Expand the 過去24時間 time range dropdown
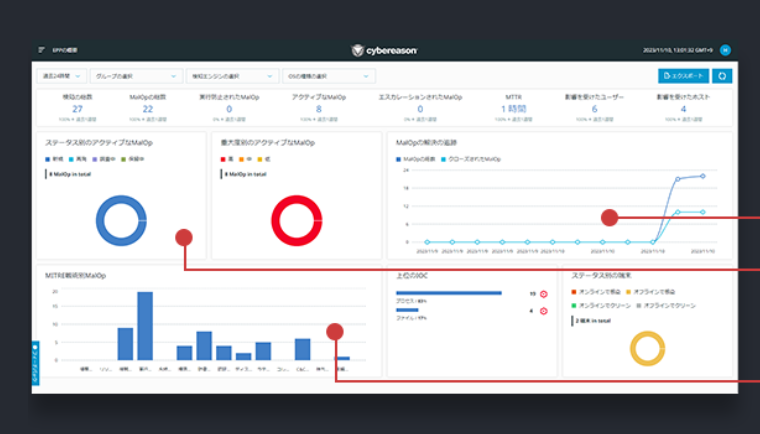This screenshot has width=760, height=434. (x=61, y=75)
